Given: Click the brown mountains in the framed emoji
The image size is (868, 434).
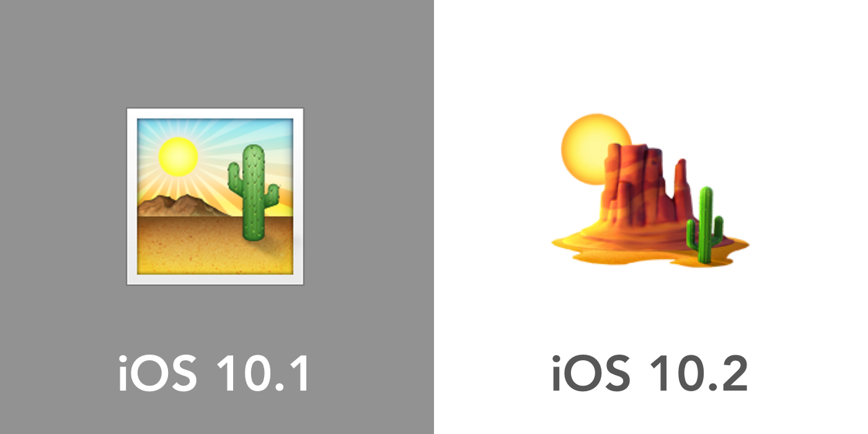Looking at the screenshot, I should (175, 206).
